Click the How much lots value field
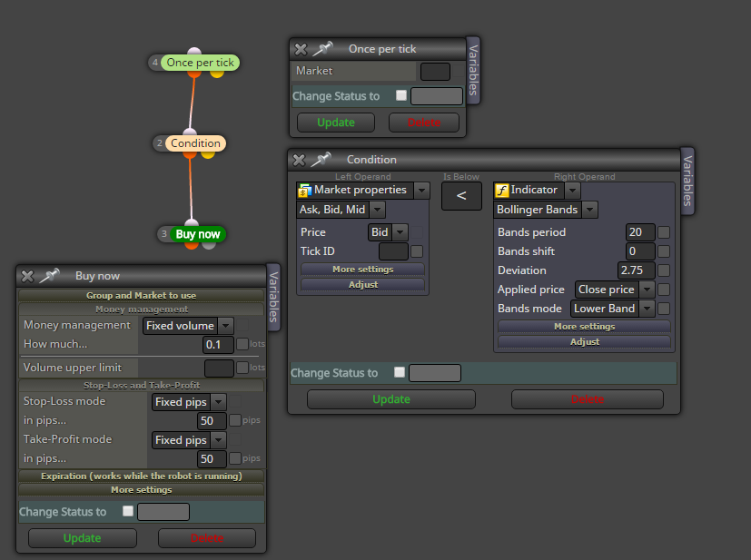This screenshot has height=560, width=751. click(x=219, y=345)
